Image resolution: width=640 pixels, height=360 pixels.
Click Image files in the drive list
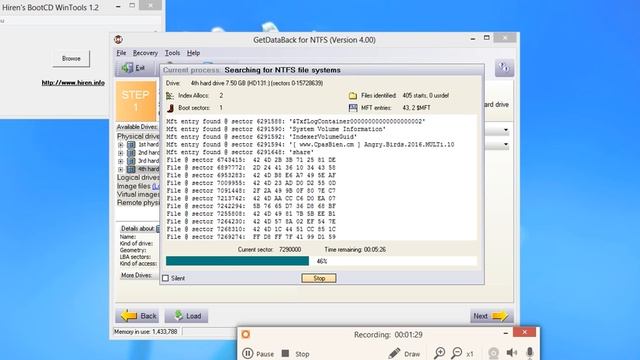click(x=134, y=186)
